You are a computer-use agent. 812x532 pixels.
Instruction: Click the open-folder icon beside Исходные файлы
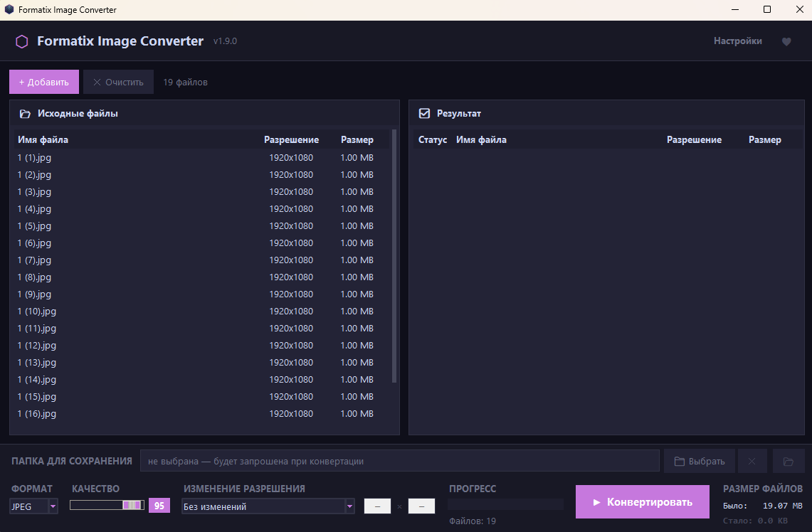[x=25, y=114]
